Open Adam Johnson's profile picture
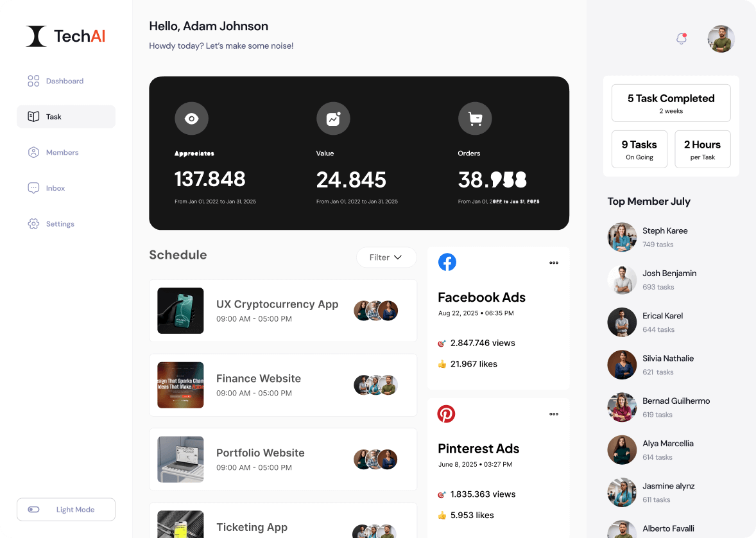 click(721, 39)
